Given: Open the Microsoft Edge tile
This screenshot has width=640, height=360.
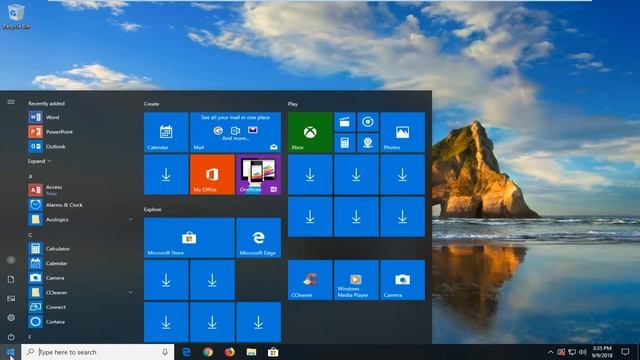Looking at the screenshot, I should [258, 238].
